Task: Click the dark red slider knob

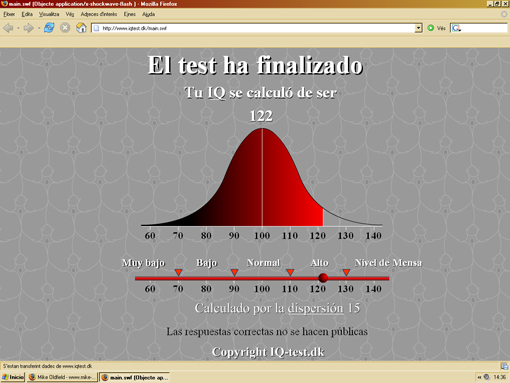Action: (323, 278)
